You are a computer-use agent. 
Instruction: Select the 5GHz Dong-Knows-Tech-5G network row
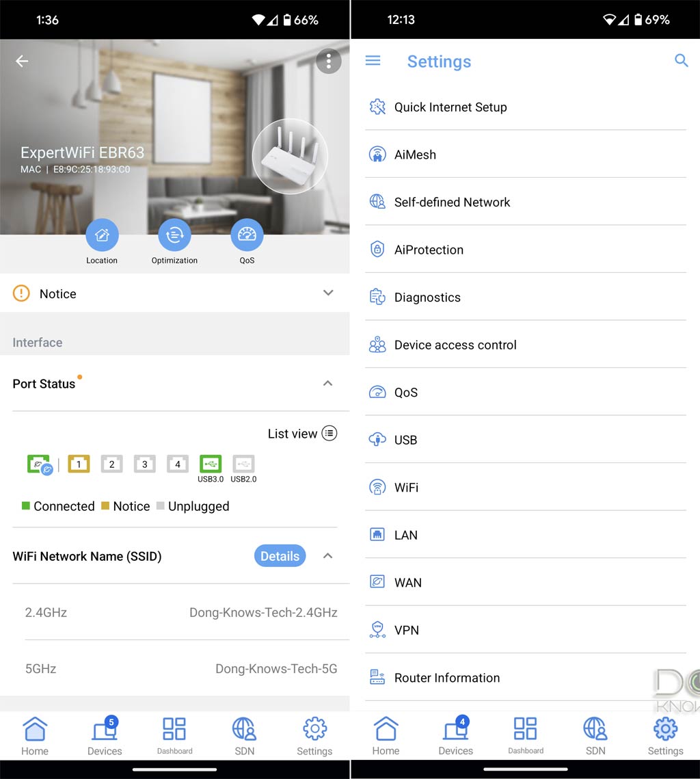tap(181, 668)
